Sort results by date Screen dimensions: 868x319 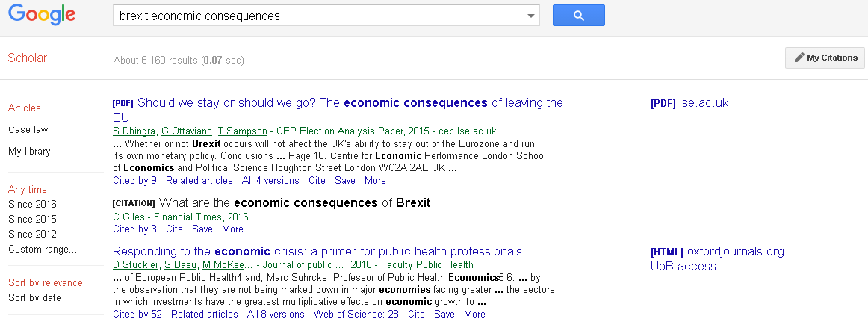pos(34,297)
